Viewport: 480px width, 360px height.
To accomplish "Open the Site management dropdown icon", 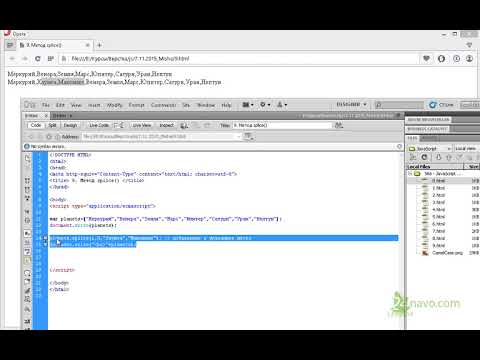I will click(282, 105).
